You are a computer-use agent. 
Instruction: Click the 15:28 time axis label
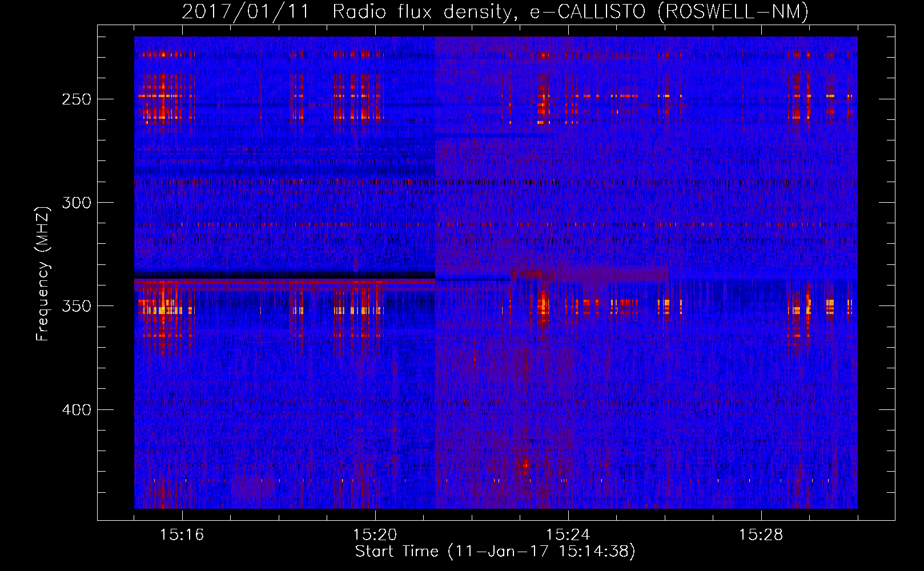(x=761, y=535)
